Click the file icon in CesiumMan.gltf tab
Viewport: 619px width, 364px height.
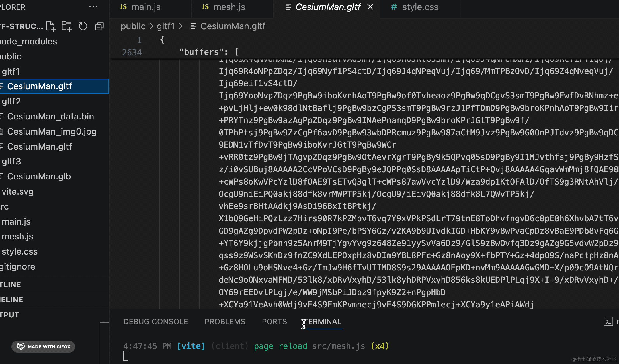click(288, 7)
